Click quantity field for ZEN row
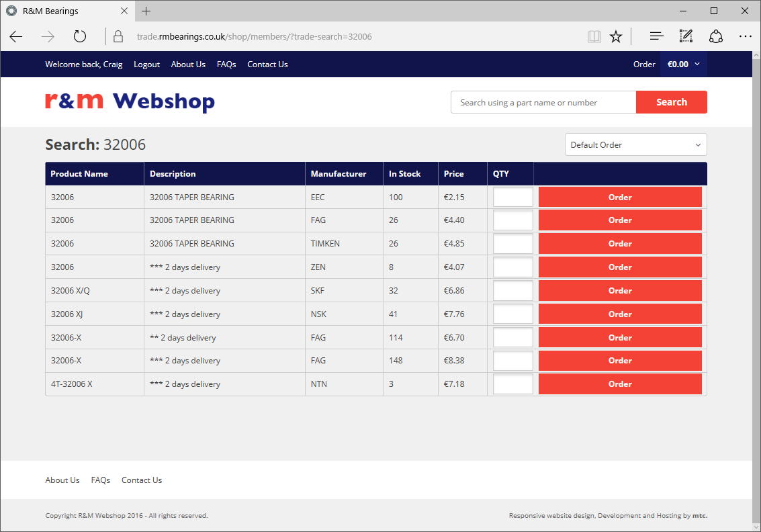Image resolution: width=761 pixels, height=532 pixels. 513,267
